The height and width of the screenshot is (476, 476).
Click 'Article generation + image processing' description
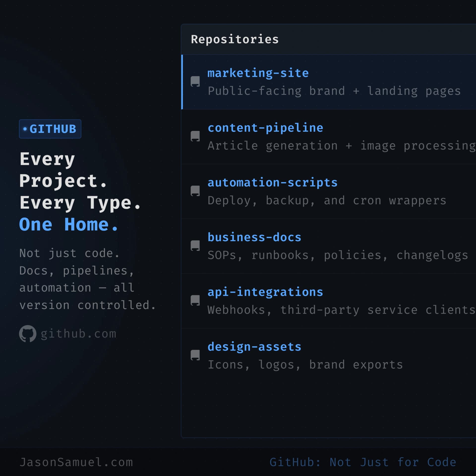click(342, 146)
